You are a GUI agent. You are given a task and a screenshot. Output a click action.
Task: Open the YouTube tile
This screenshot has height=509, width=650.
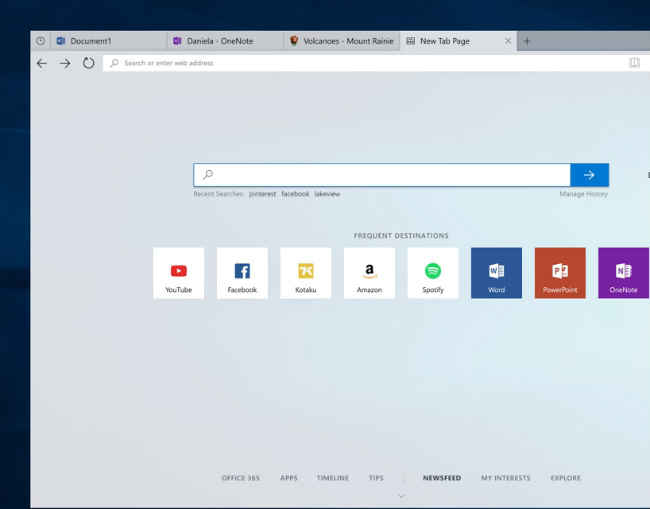(179, 273)
